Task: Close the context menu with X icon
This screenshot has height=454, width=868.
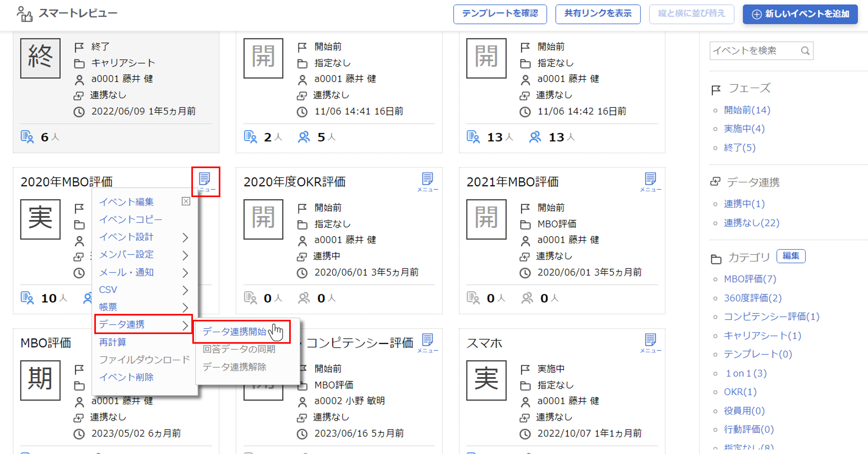Action: click(186, 201)
